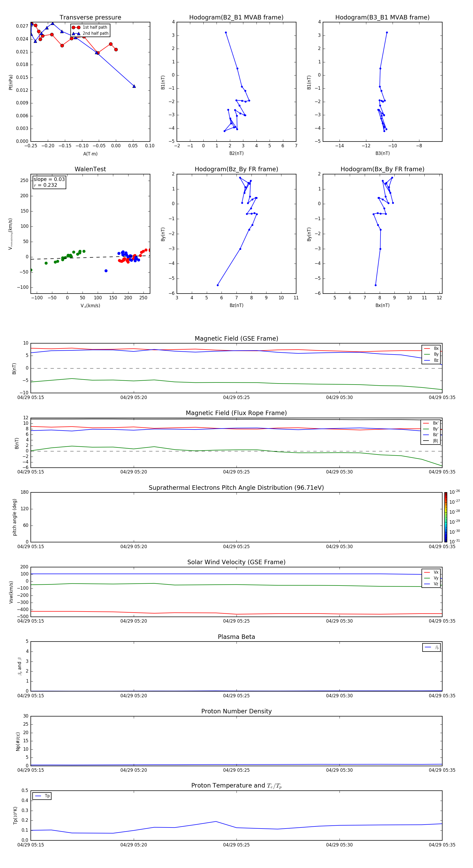Click '04/29 05:20' tick under Proton Temperature plot
The width and height of the screenshot is (473, 868).
coord(134,845)
